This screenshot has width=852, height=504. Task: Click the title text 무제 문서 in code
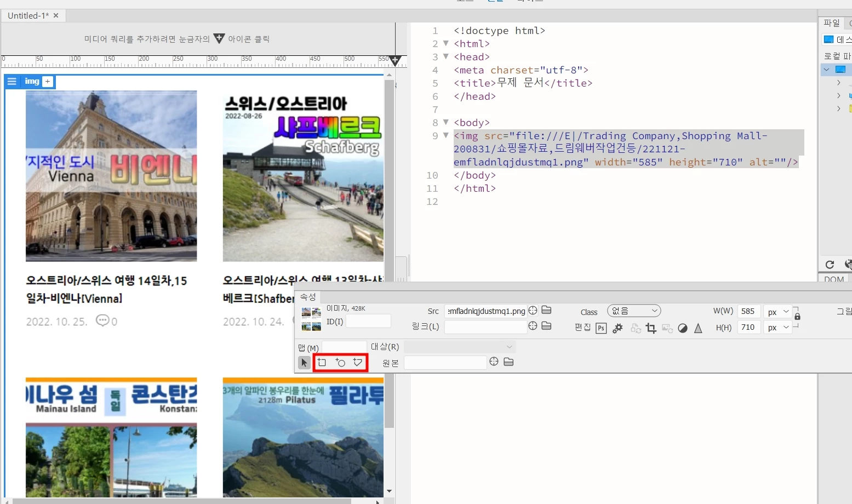click(x=520, y=83)
